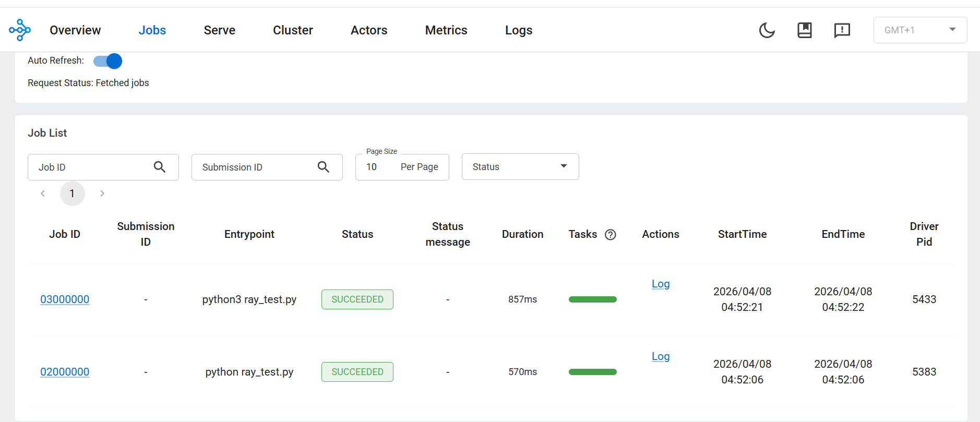Open the Metrics tab
Viewport: 980px width, 422px height.
(x=446, y=30)
